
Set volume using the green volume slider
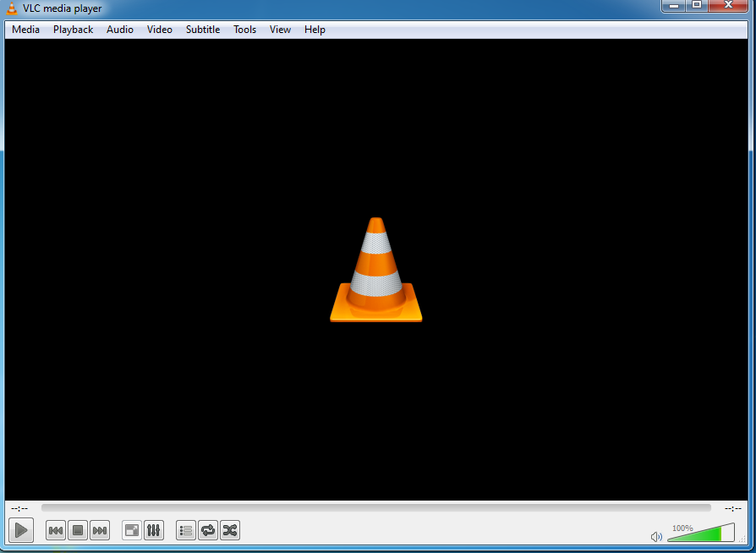pos(700,534)
